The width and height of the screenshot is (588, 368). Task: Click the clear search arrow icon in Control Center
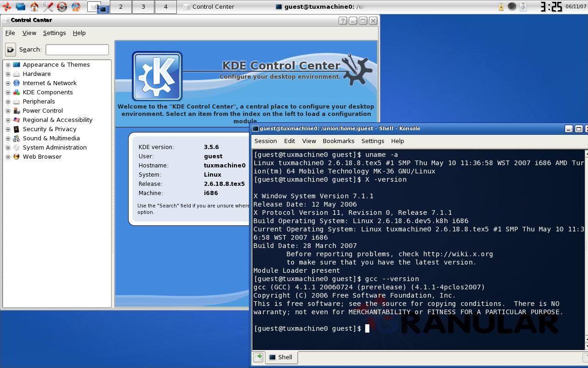pyautogui.click(x=10, y=49)
